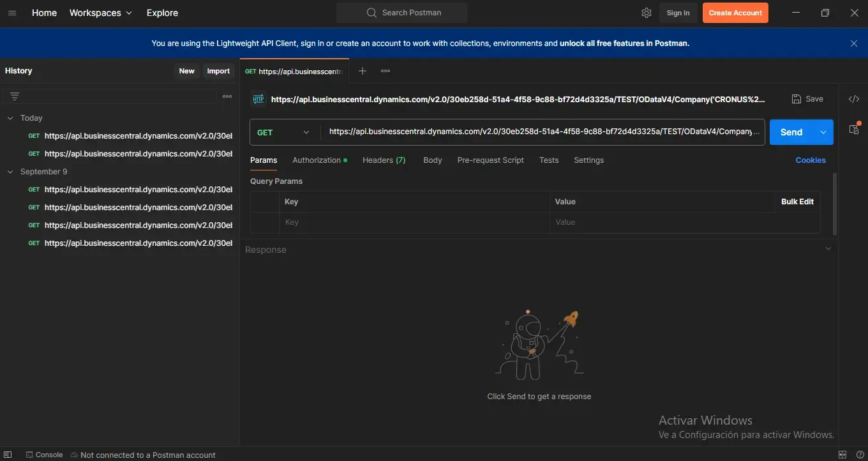Open tab options three-dot menu
Viewport: 868px width, 461px height.
coord(385,71)
